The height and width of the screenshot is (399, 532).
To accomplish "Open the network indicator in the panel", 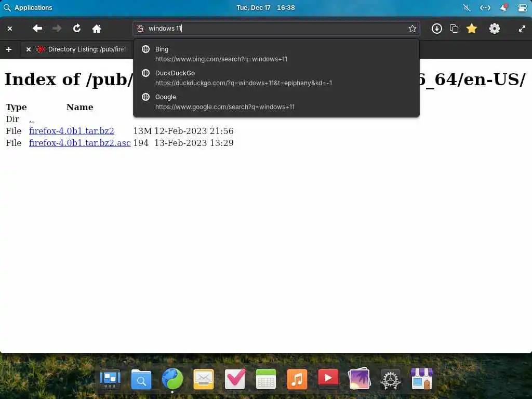I will 485,7.
